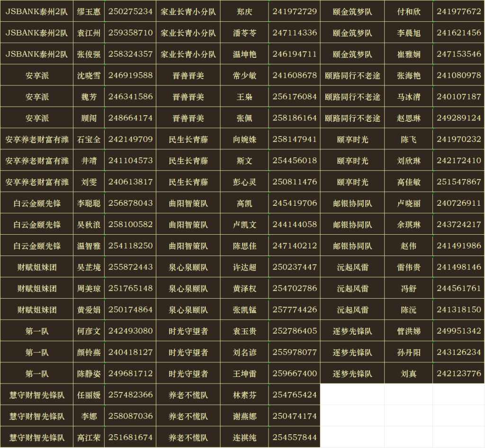Viewport: 485px width, 448px height.
Task: Click name 王坤雷
Action: (x=244, y=374)
